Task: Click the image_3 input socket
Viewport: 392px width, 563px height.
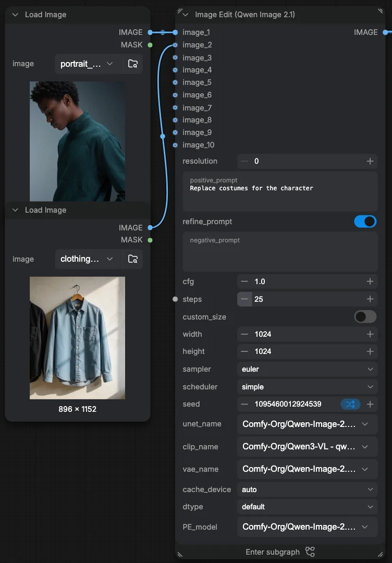Action: [175, 57]
